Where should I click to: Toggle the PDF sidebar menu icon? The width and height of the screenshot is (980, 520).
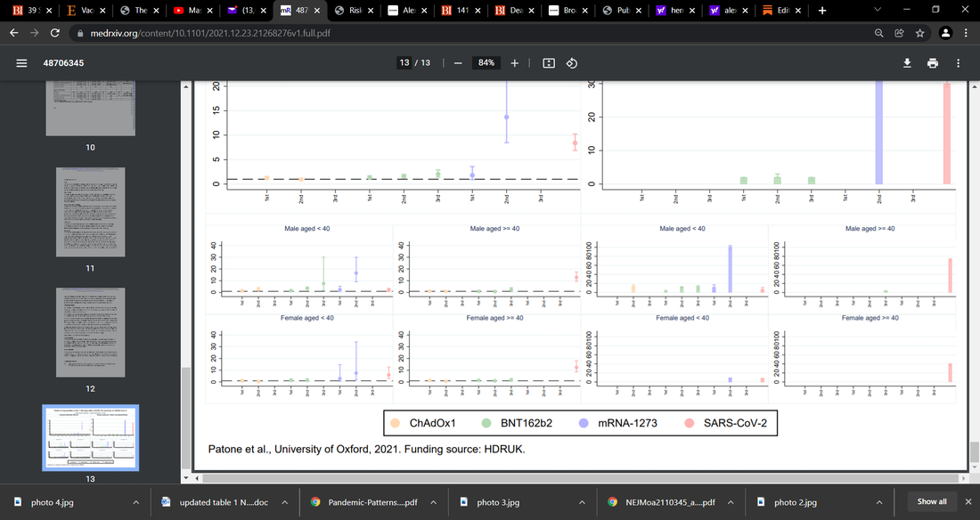(x=21, y=63)
